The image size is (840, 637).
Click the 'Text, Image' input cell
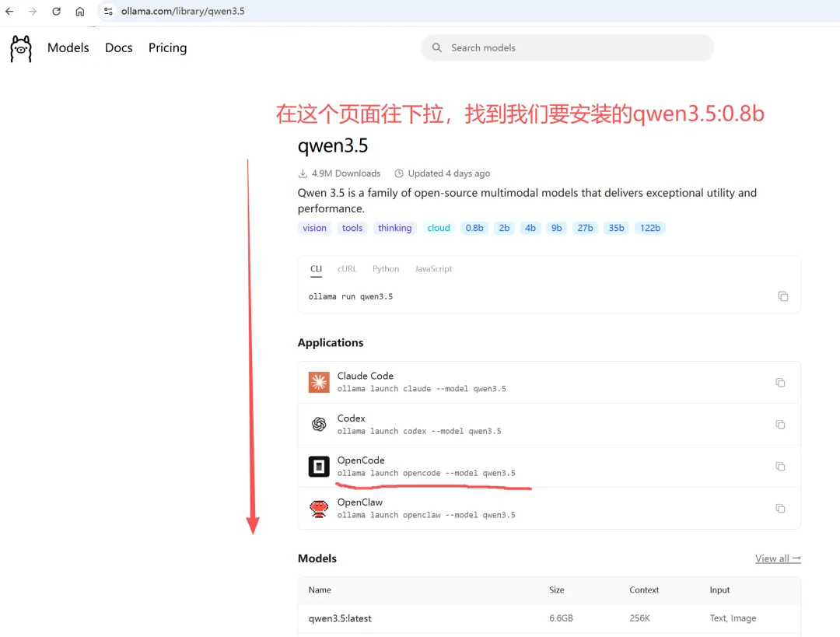pos(733,618)
